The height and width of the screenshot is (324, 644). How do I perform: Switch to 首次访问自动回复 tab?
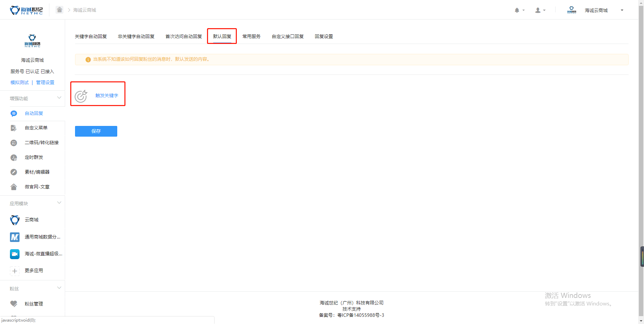pyautogui.click(x=184, y=36)
